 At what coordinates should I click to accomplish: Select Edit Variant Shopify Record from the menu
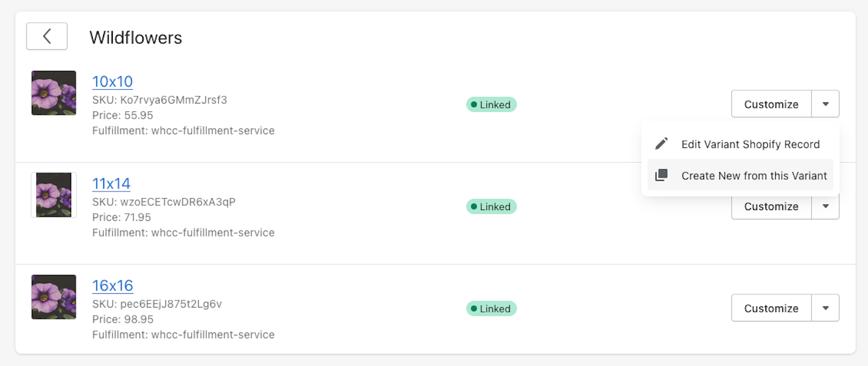[750, 144]
